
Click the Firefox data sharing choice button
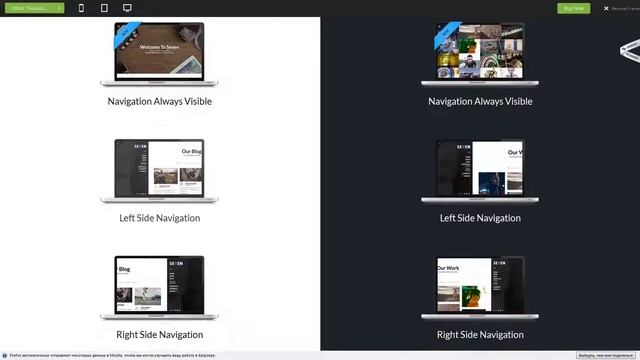pyautogui.click(x=606, y=356)
